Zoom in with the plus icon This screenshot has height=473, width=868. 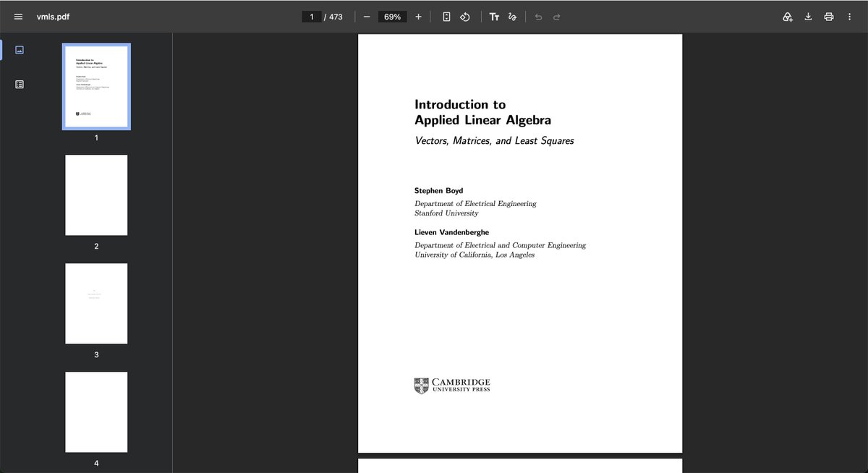[418, 17]
